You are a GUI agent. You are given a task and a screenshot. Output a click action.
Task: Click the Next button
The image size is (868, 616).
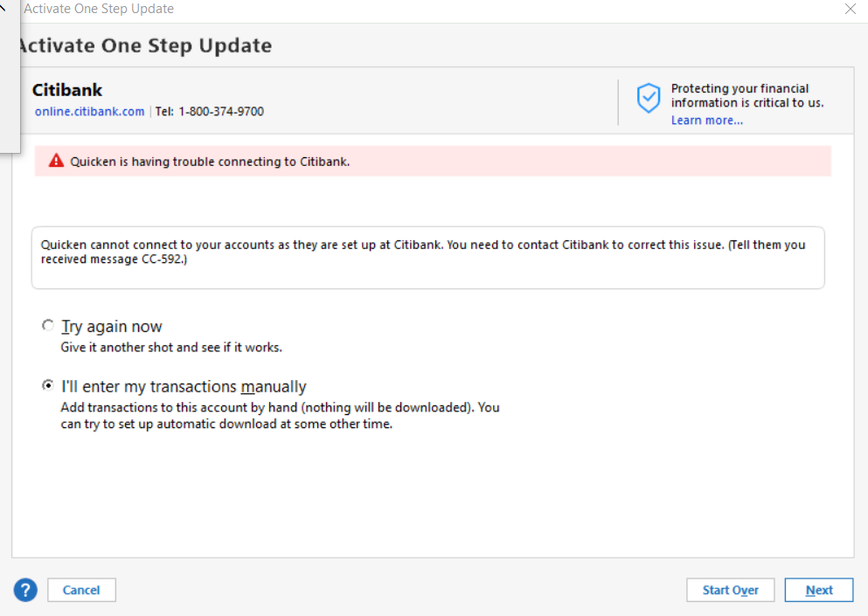point(818,590)
